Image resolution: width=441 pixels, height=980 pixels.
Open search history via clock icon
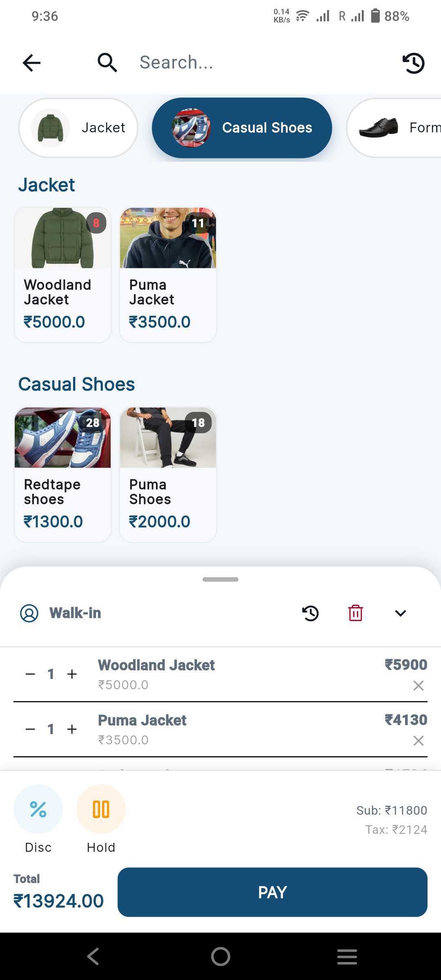[x=413, y=63]
